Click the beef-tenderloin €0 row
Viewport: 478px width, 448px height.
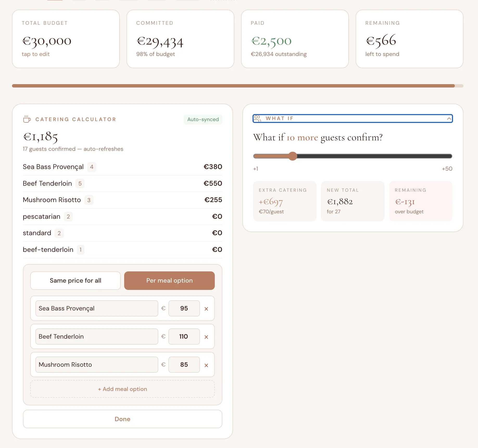[x=123, y=250]
